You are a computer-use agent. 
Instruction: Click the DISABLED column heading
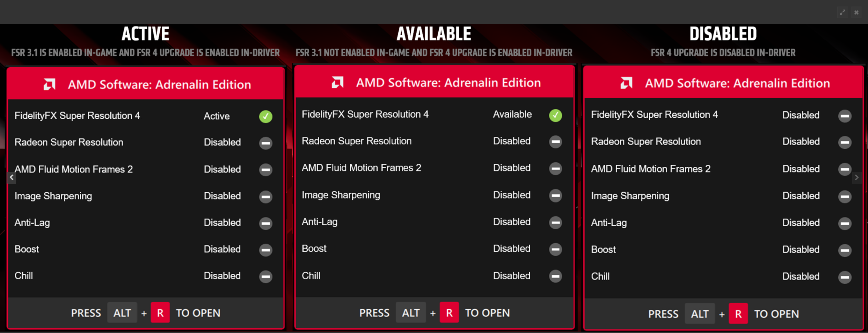click(x=723, y=34)
